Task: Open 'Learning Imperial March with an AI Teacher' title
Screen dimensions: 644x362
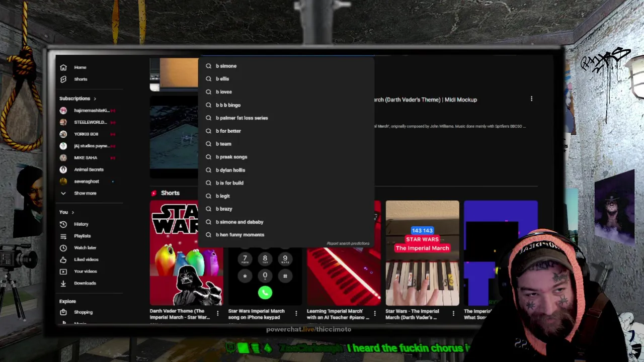Action: (x=338, y=314)
